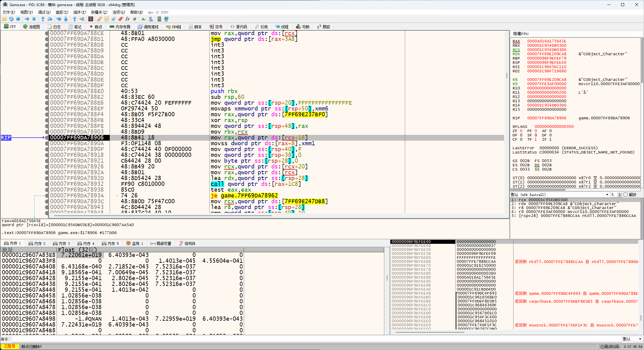Click the pause execution icon

tap(34, 19)
